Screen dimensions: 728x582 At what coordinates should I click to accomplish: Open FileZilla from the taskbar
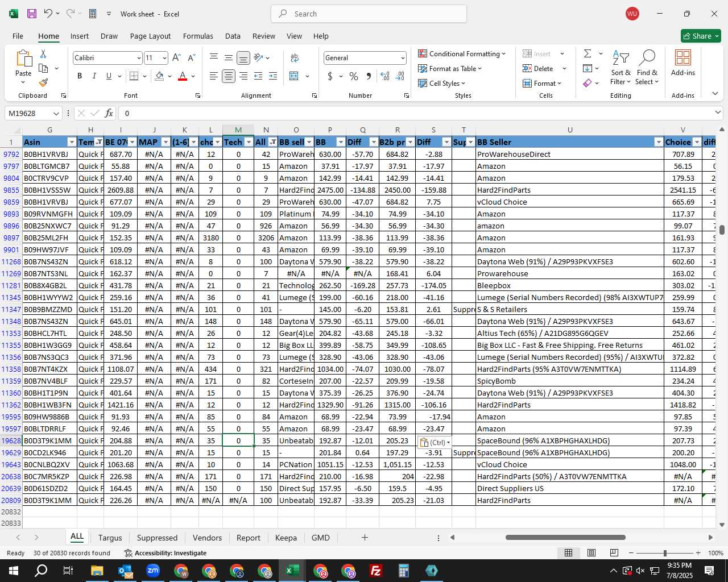click(376, 571)
